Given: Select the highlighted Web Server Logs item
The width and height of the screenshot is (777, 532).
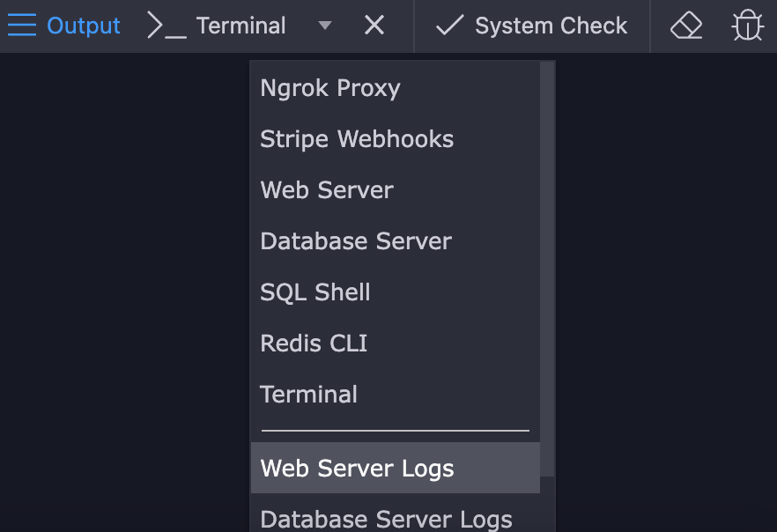Looking at the screenshot, I should tap(358, 469).
